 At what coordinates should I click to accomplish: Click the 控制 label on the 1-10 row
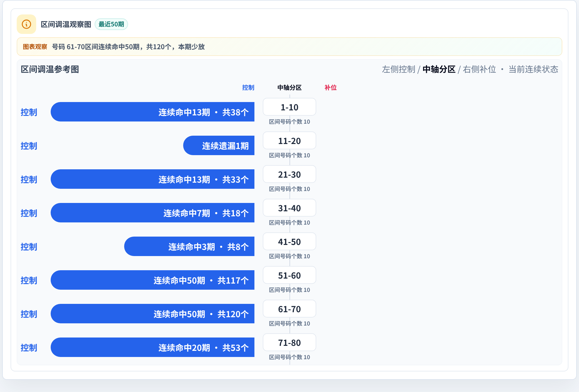pyautogui.click(x=29, y=112)
